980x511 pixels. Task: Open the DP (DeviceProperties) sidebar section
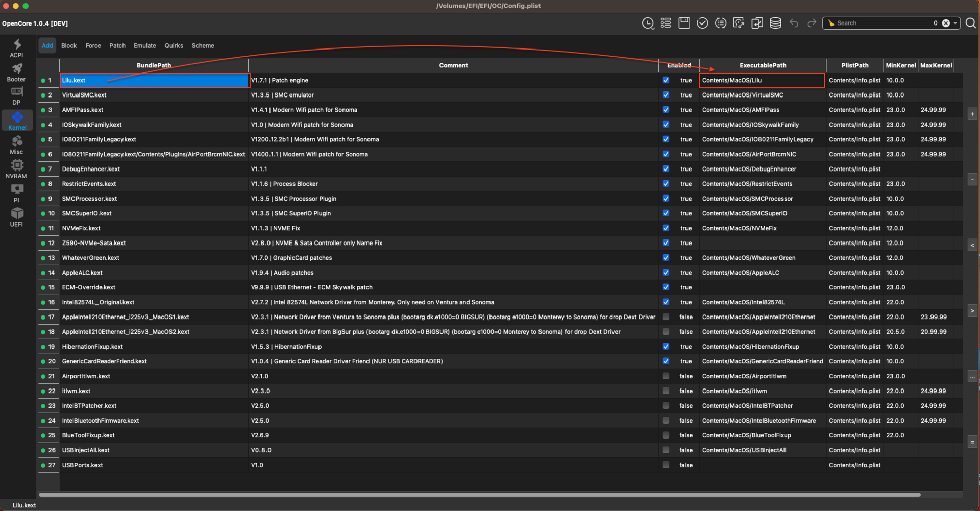point(16,96)
